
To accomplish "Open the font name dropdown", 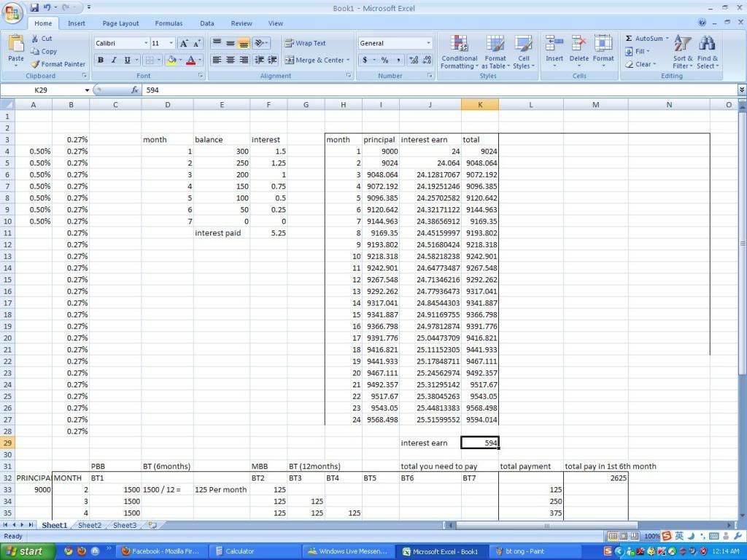I will [146, 44].
